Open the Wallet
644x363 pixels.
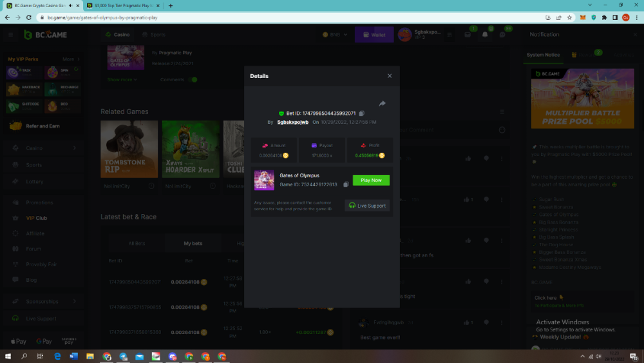374,35
